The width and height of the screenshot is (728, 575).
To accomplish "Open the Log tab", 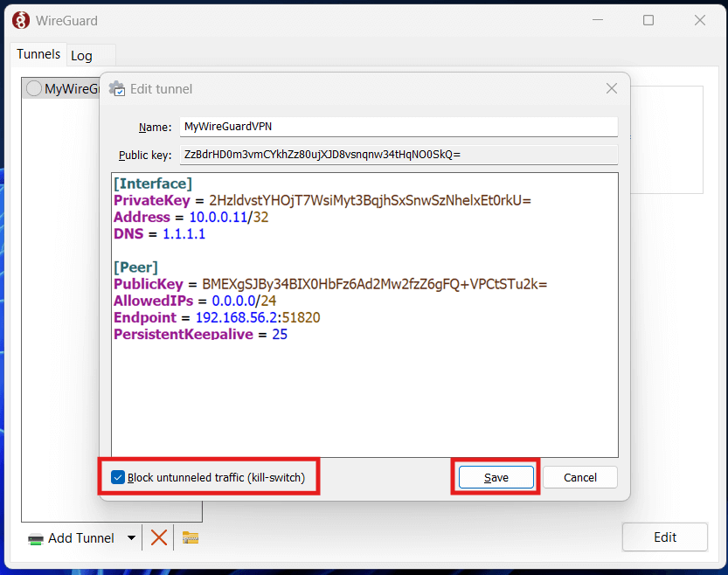I will click(81, 55).
